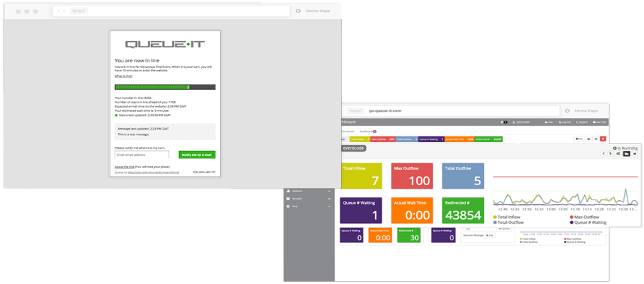Click the refresh icon in the queue browser window

click(298, 11)
